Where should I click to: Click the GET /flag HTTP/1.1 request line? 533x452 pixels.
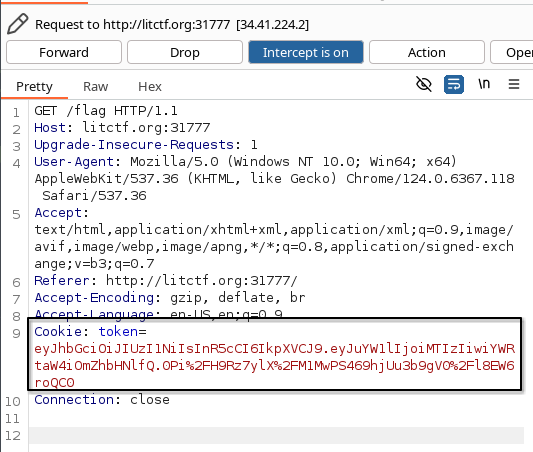tap(106, 111)
